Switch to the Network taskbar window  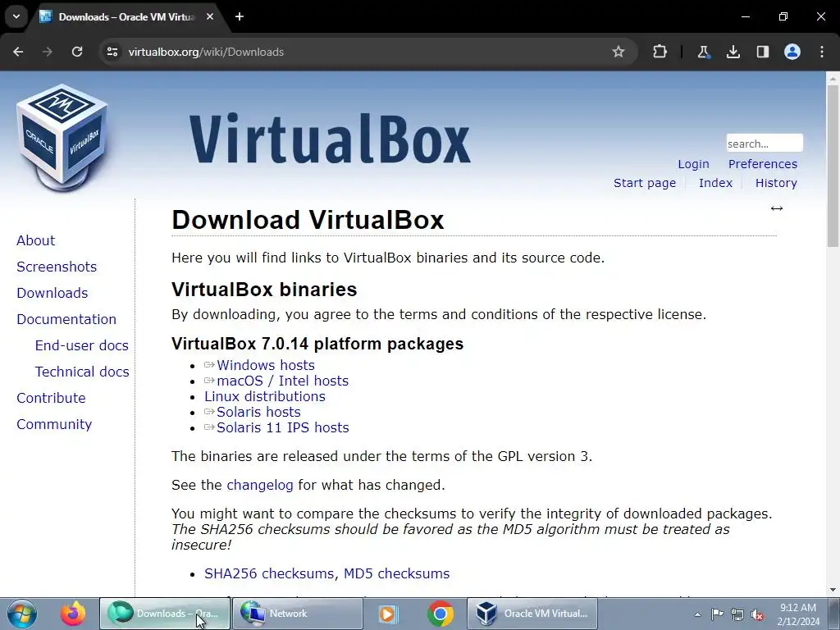298,614
